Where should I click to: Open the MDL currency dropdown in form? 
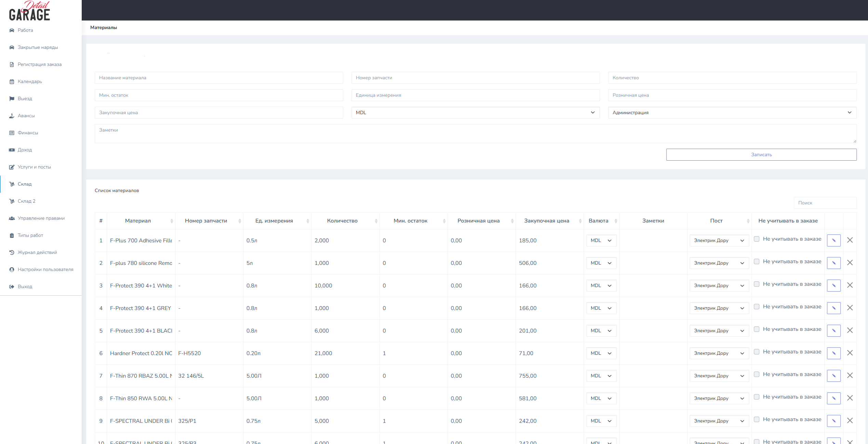[x=475, y=112]
